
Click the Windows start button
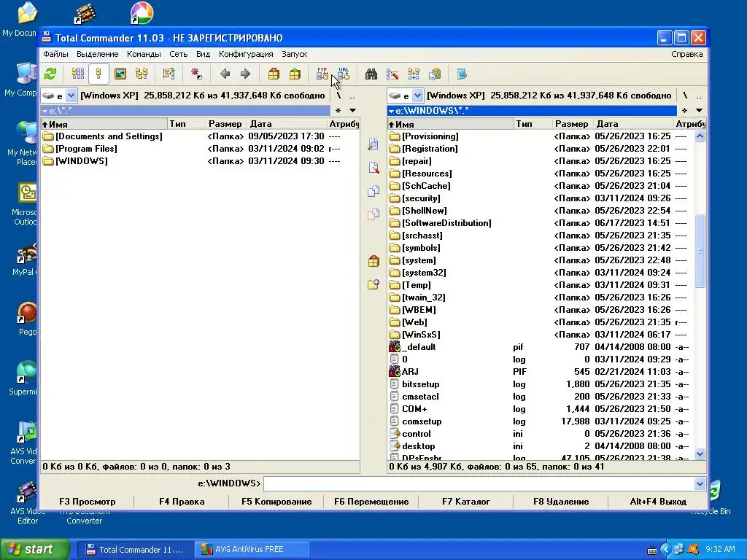[35, 549]
